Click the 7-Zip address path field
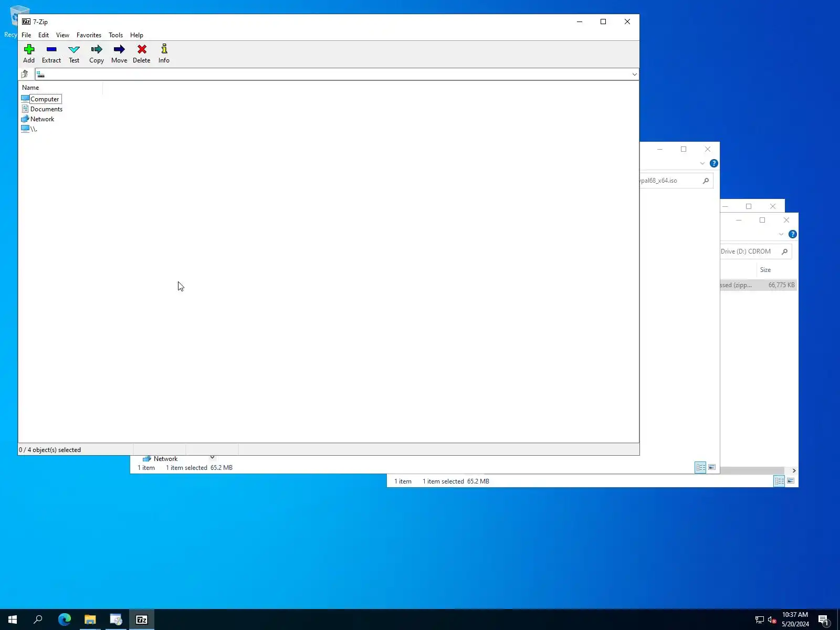This screenshot has height=630, width=840. point(333,74)
